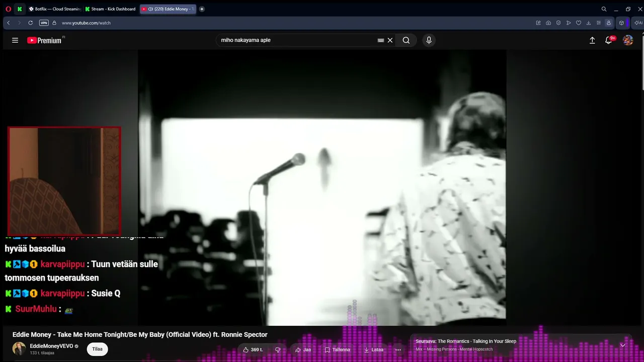Screen dimensions: 644x362
Task: Subscribe using the Tilaa button
Action: pyautogui.click(x=98, y=349)
